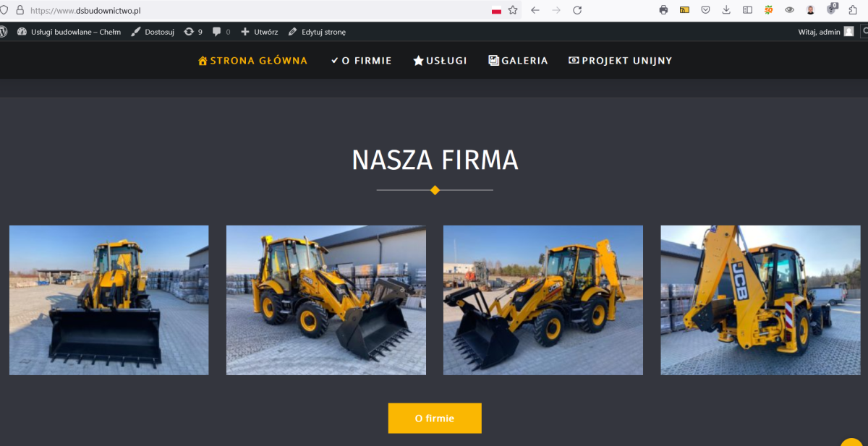Screen dimensions: 868x446
Task: Click the WordPress logo in the admin bar
Action: tap(3, 32)
